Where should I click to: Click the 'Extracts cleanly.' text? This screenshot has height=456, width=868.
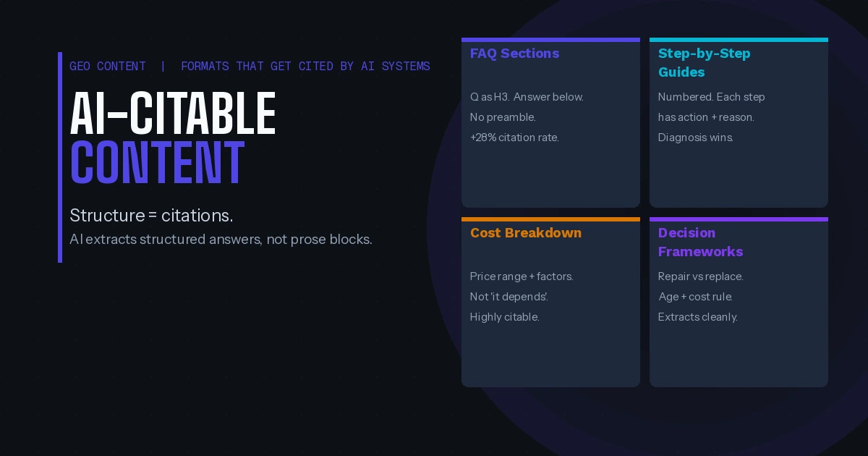pos(697,317)
